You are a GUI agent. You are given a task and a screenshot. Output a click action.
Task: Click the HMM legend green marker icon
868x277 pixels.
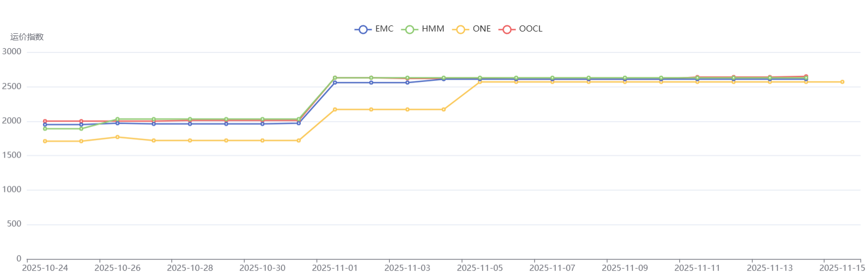point(409,29)
